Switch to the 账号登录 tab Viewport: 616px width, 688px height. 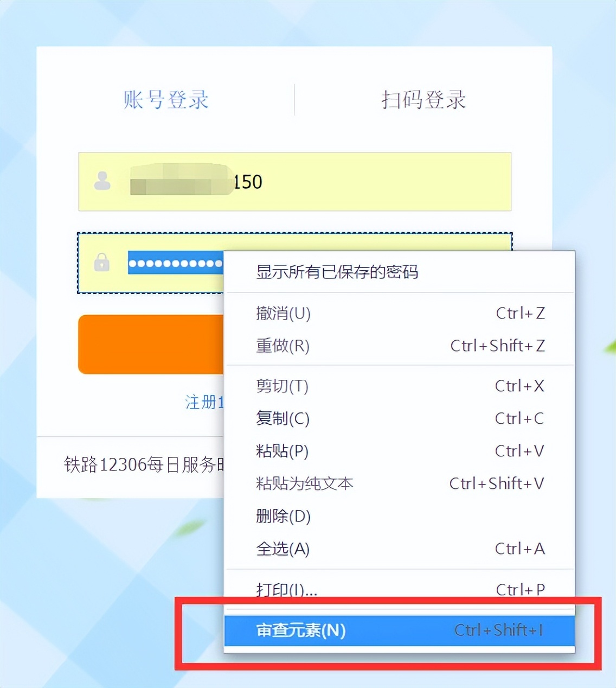coord(166,100)
